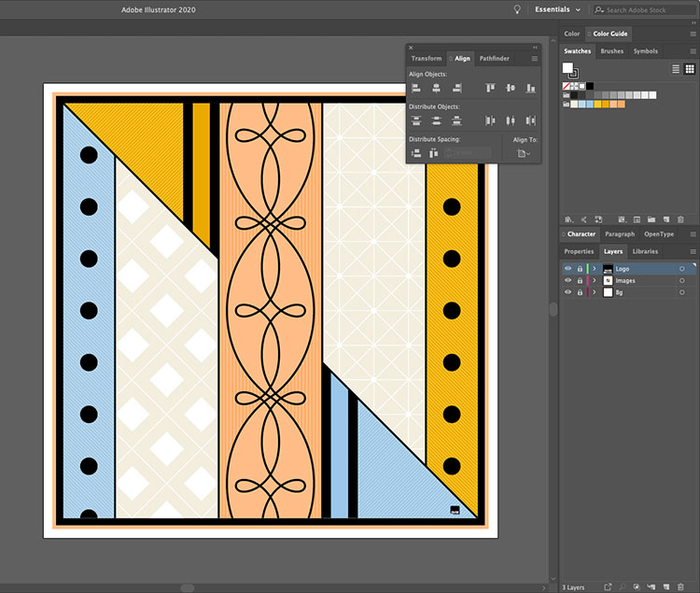
Task: Click Vertical Align Top icon
Action: (490, 88)
